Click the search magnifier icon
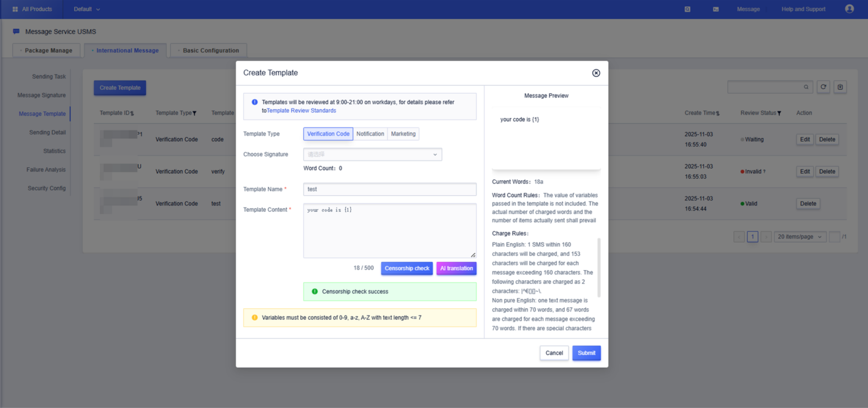 [806, 87]
